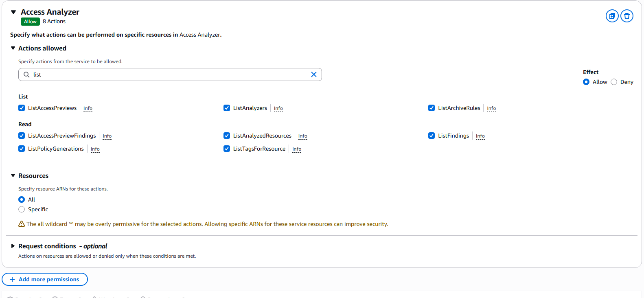Screen dimensions: 644x298
Task: Clear the search field with X icon
Action: tap(314, 74)
